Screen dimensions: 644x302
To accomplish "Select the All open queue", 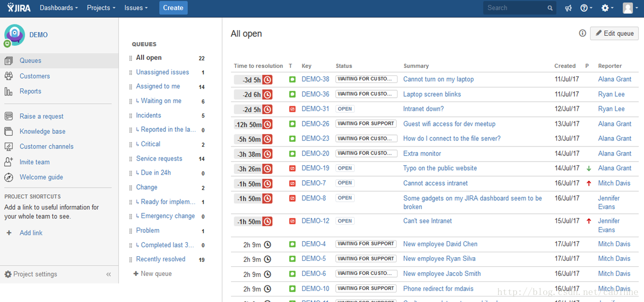I will pos(149,58).
